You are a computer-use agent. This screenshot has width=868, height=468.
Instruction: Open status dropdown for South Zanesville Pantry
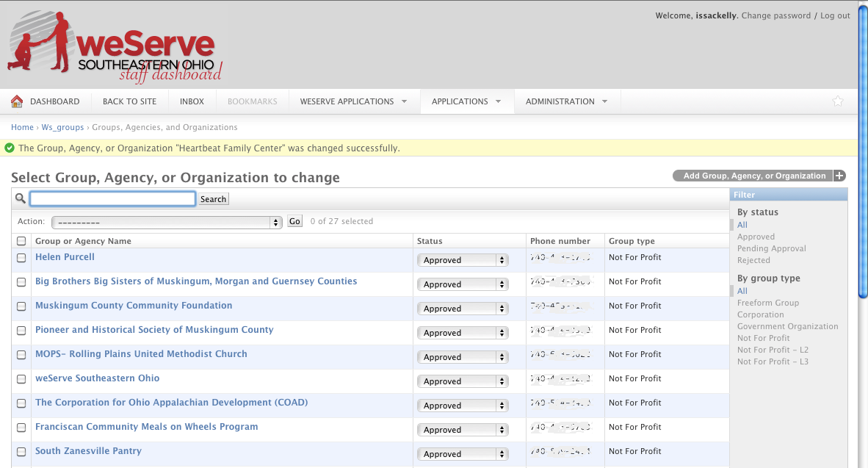click(x=463, y=454)
